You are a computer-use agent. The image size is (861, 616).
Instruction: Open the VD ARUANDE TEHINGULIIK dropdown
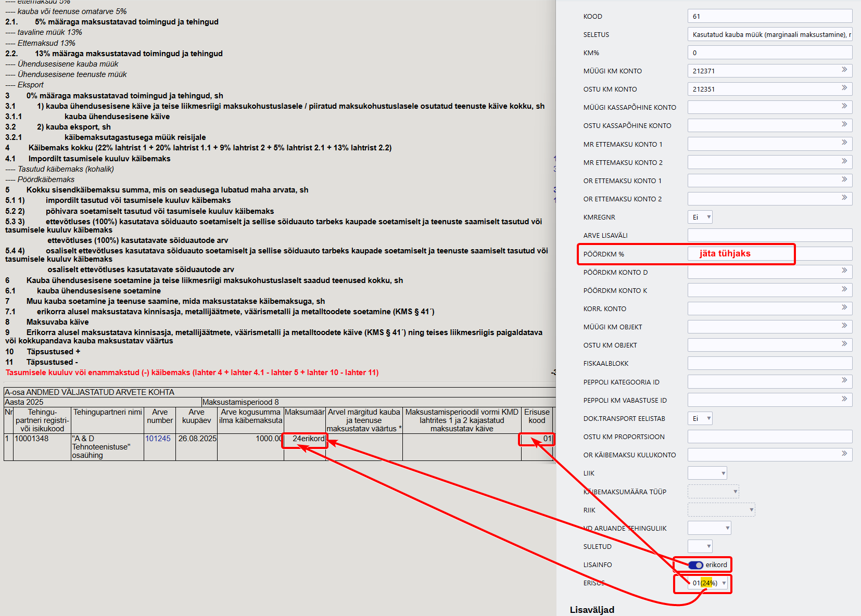709,528
